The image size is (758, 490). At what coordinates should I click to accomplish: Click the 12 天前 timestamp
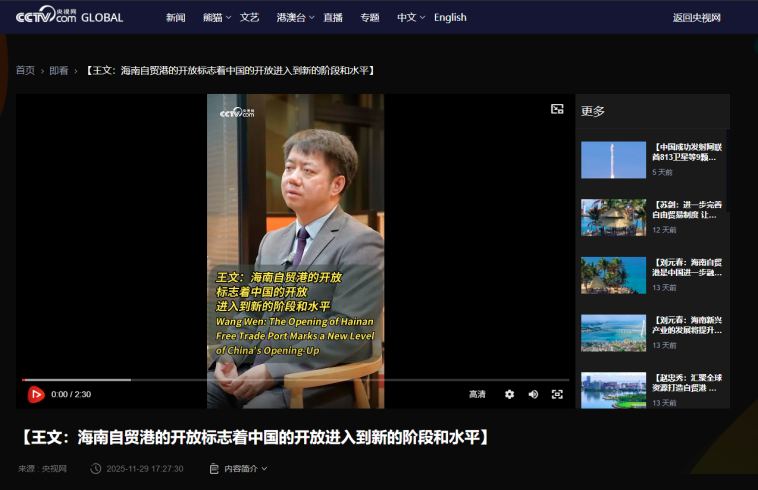click(664, 230)
